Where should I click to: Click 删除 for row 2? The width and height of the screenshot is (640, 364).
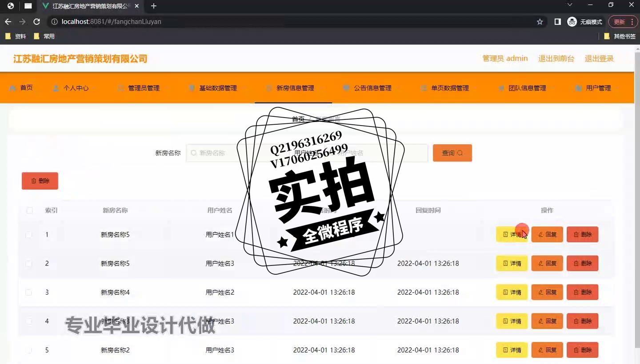pyautogui.click(x=583, y=263)
